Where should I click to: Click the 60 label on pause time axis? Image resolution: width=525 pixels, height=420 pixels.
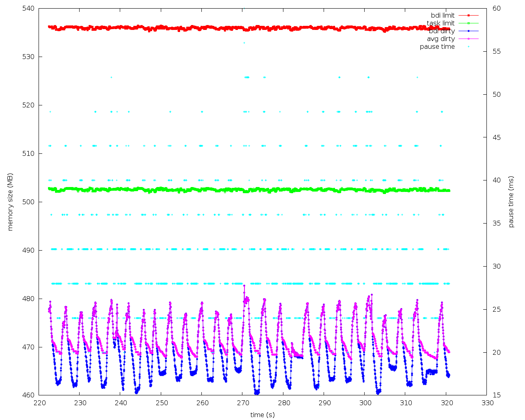point(497,8)
